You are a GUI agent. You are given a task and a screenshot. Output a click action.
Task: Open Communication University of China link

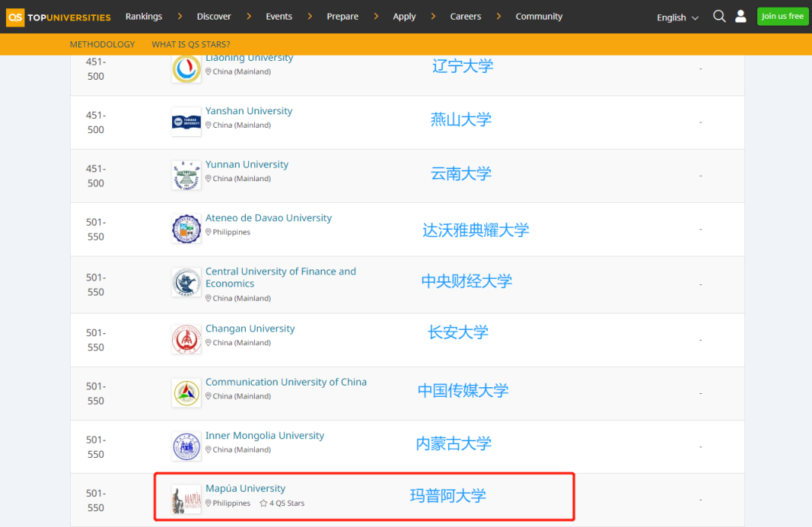tap(286, 382)
